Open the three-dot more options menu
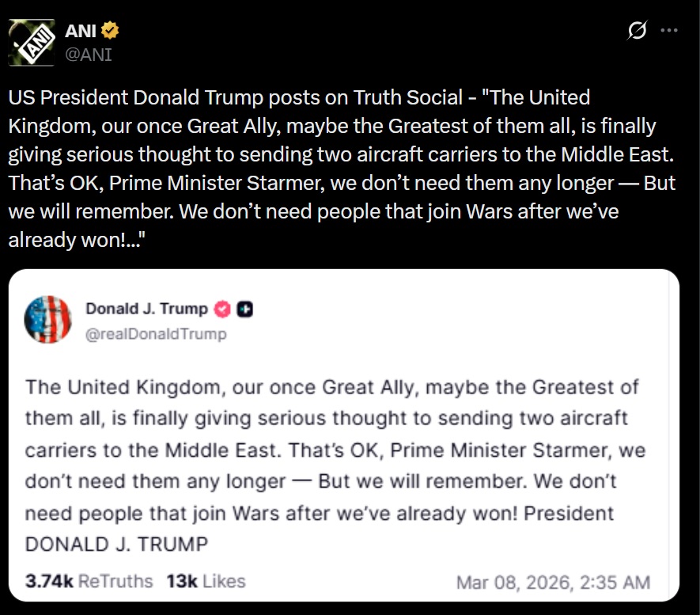 (669, 31)
